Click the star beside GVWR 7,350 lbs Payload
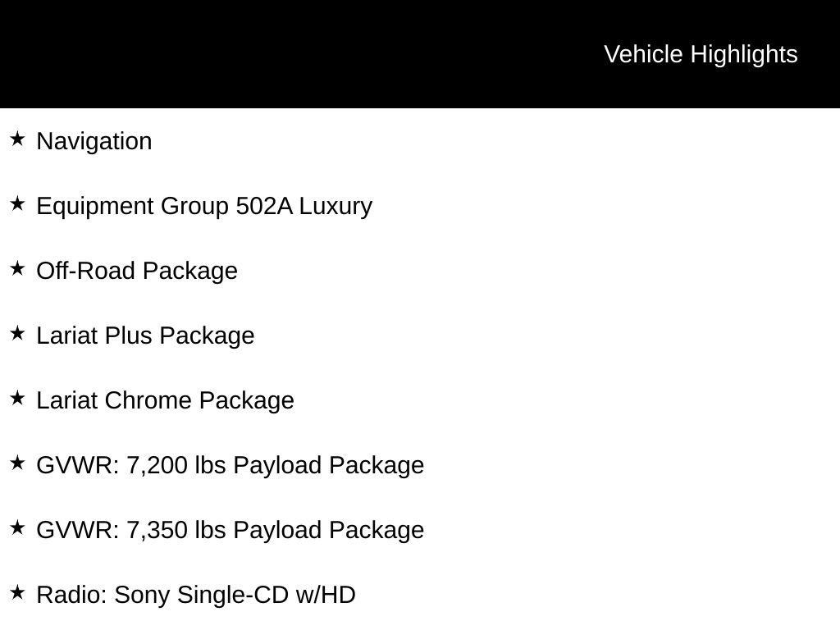 (17, 527)
